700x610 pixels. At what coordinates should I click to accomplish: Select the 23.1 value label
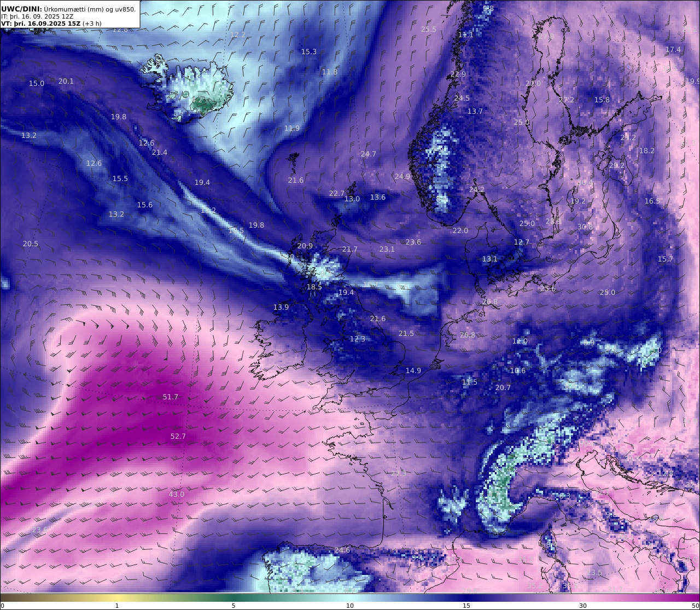[x=387, y=249]
